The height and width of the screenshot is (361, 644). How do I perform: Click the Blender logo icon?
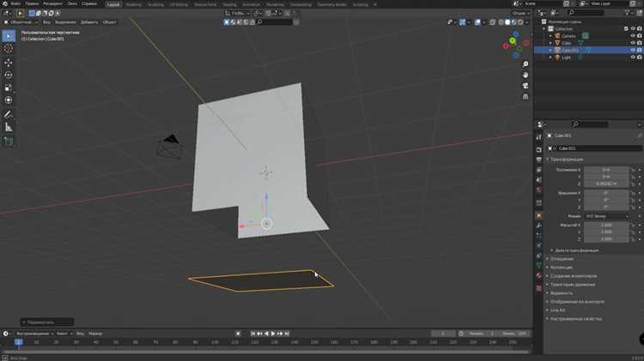5,3
